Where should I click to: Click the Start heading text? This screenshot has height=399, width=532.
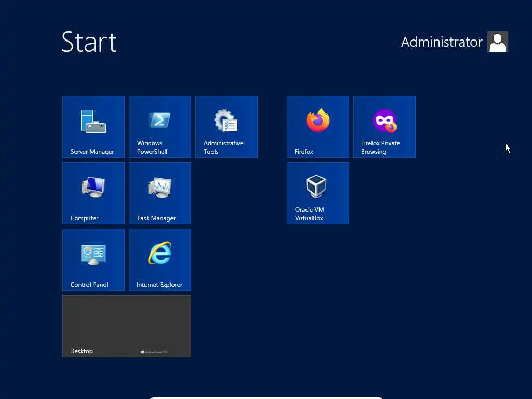coord(89,42)
